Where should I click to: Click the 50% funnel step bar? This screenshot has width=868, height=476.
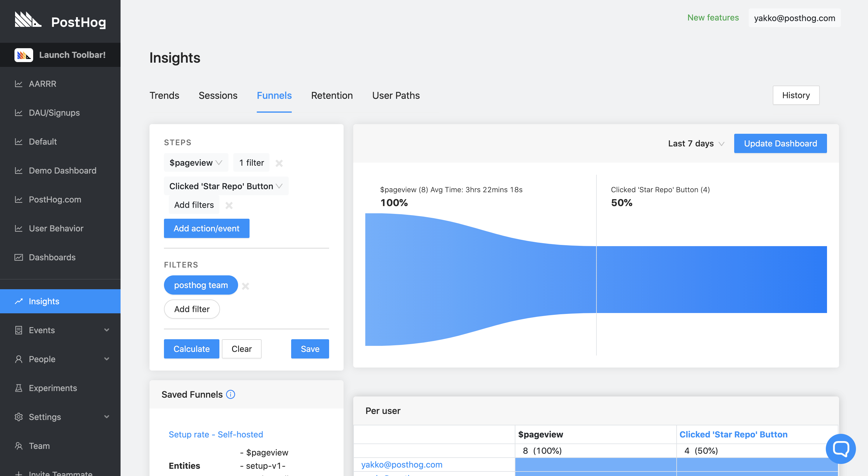point(711,279)
